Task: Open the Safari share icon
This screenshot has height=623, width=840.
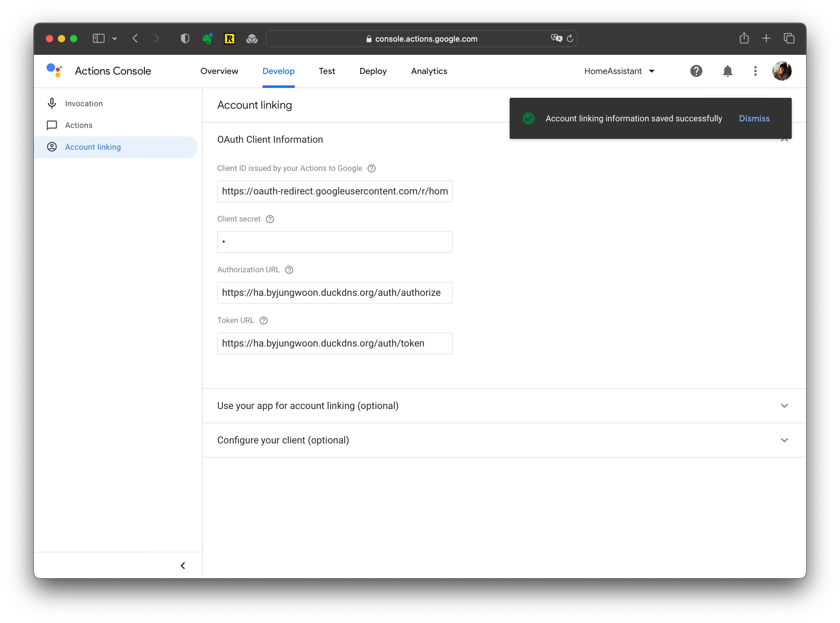Action: (744, 38)
